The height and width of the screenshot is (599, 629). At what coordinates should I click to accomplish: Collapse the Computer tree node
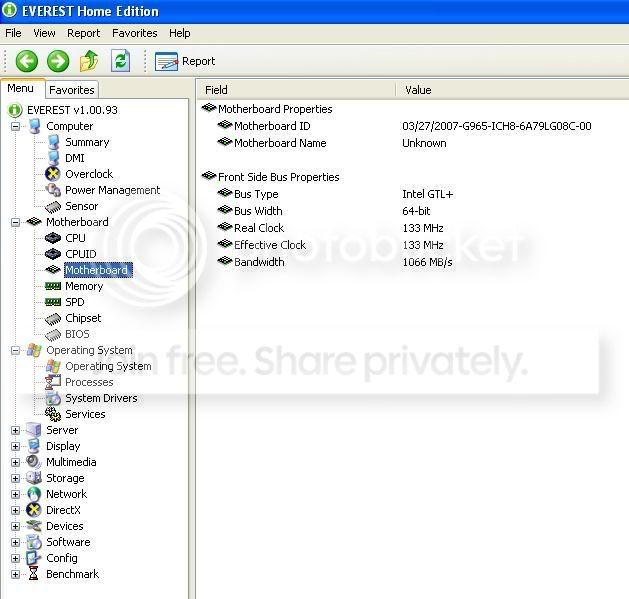pyautogui.click(x=15, y=126)
